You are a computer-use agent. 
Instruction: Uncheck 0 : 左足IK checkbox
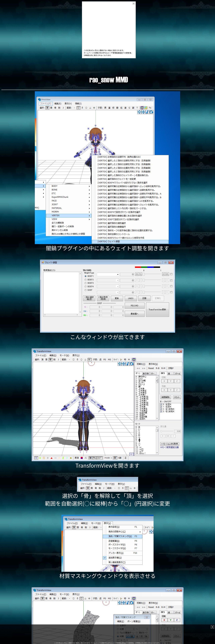[161, 404]
